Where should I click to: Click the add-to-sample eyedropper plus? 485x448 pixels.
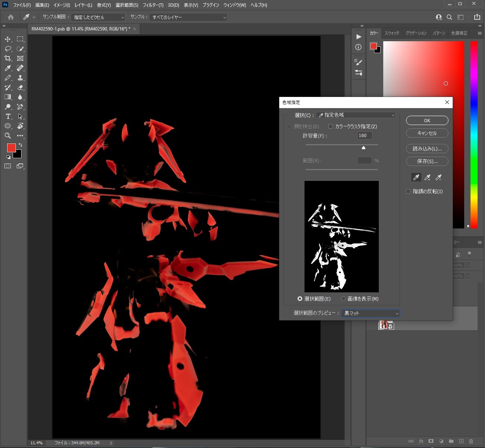pos(427,178)
